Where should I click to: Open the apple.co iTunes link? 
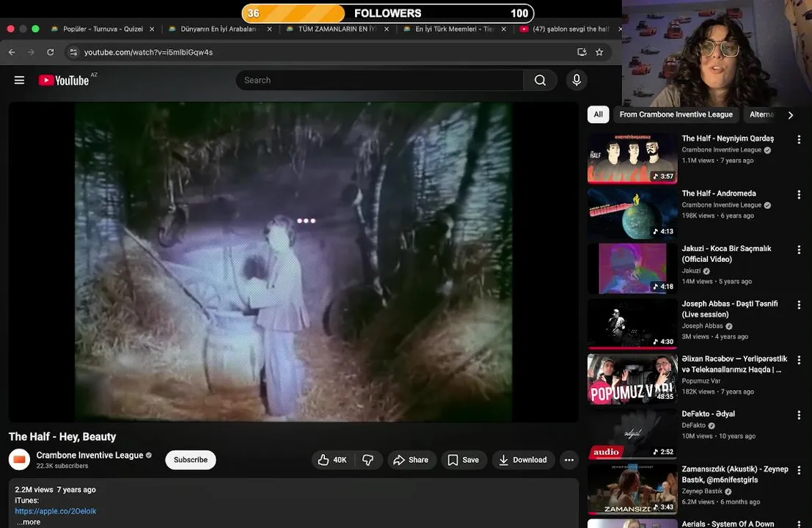(56, 511)
